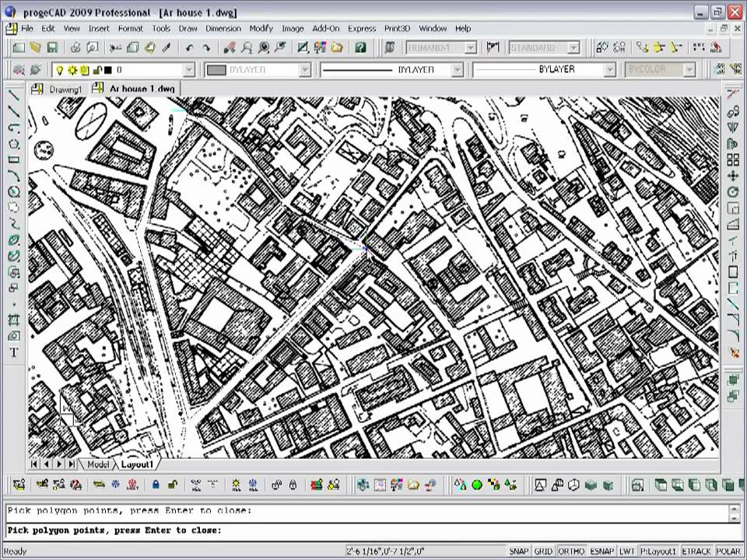The image size is (747, 560).
Task: Click the Undo arrow
Action: coord(190,47)
